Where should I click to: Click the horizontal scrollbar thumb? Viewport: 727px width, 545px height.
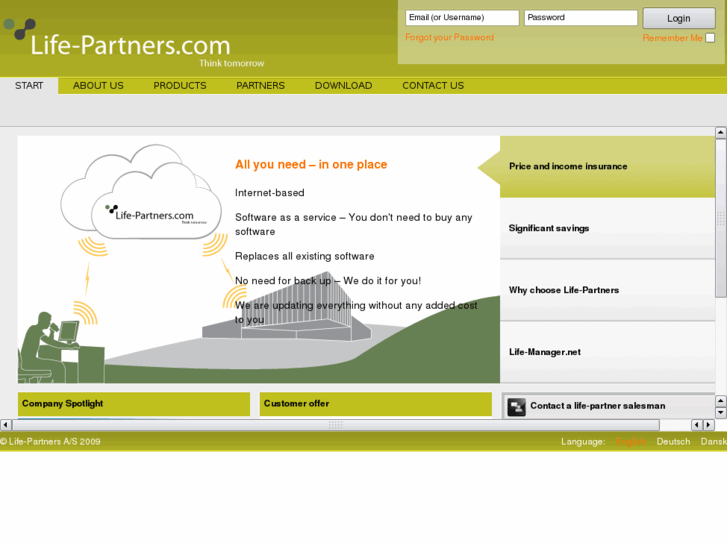click(x=336, y=425)
